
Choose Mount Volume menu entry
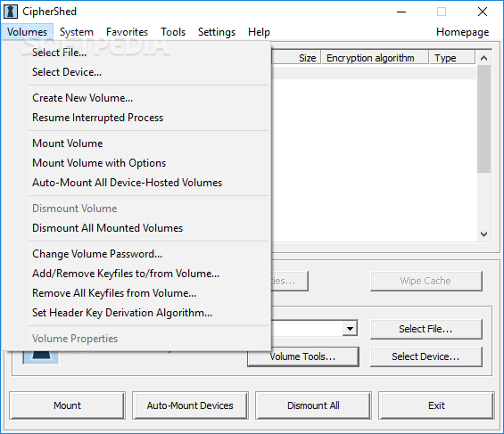136,143
